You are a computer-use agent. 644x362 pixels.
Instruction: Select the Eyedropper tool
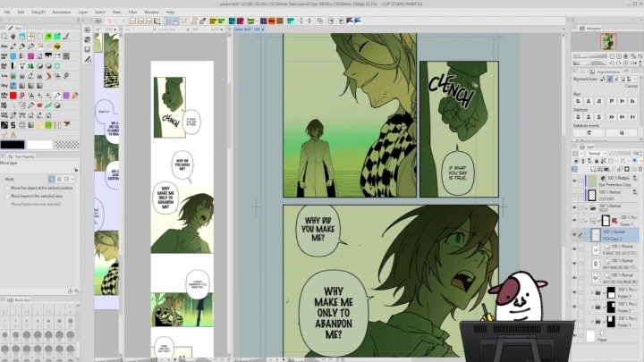pyautogui.click(x=66, y=37)
